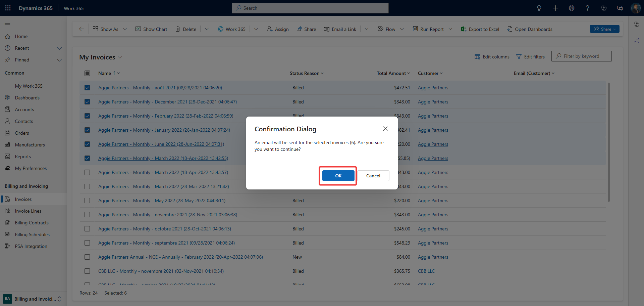Screen dimensions: 644x306
Task: Click Open Dashboards
Action: click(x=530, y=29)
